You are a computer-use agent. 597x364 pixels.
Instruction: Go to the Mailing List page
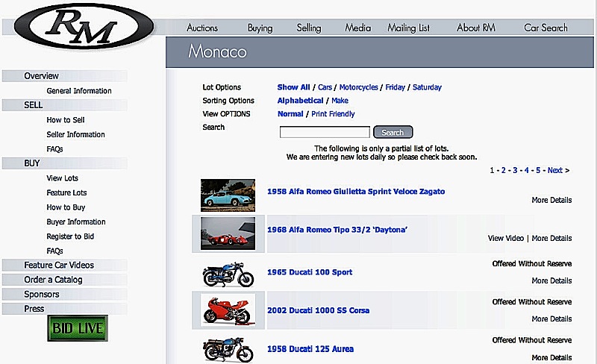pos(408,28)
